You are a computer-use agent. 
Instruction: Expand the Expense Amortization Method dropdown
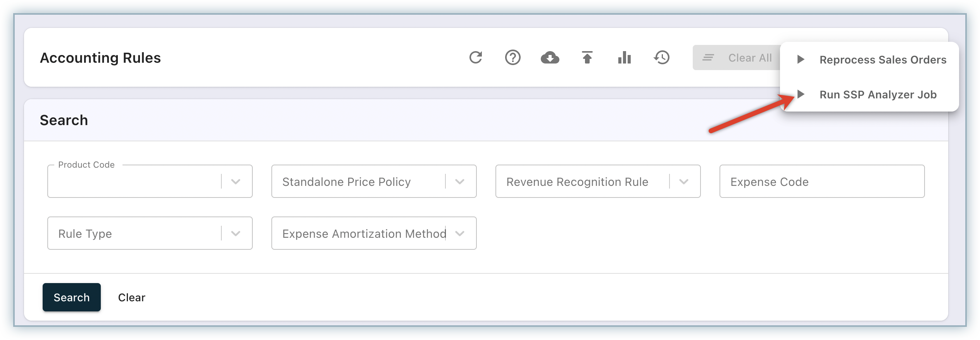pos(459,234)
